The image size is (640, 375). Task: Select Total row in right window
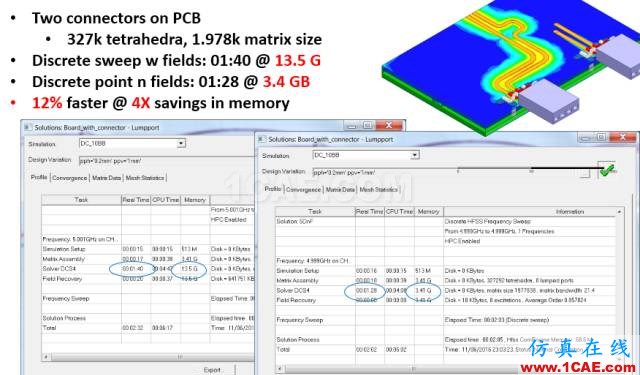coord(446,350)
